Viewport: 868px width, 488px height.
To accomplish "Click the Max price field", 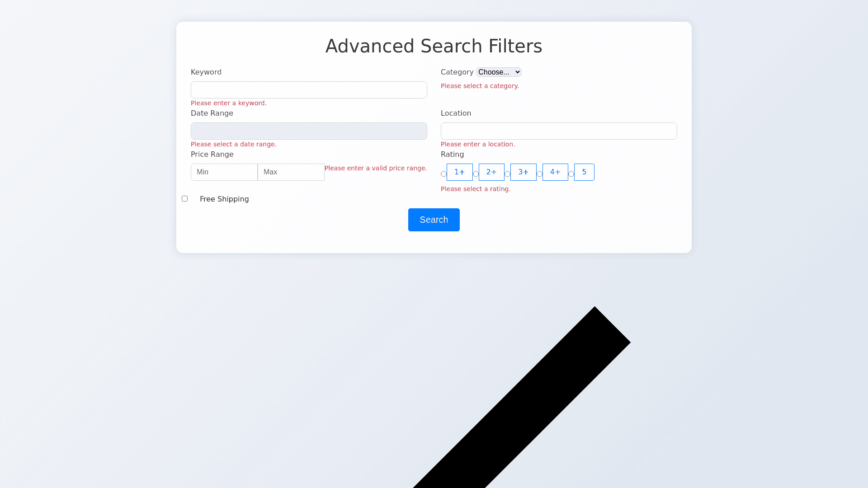I will [291, 172].
